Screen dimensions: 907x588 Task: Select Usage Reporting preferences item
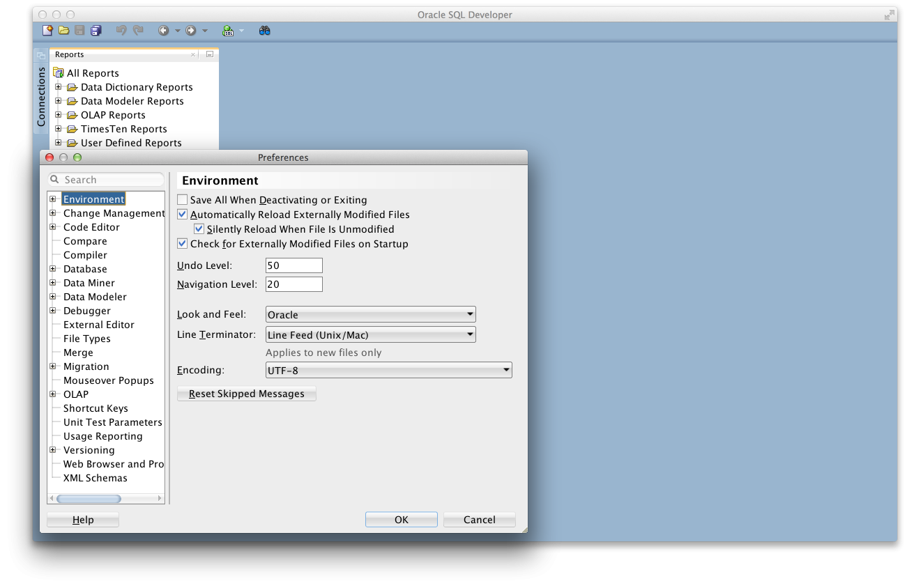pyautogui.click(x=103, y=436)
